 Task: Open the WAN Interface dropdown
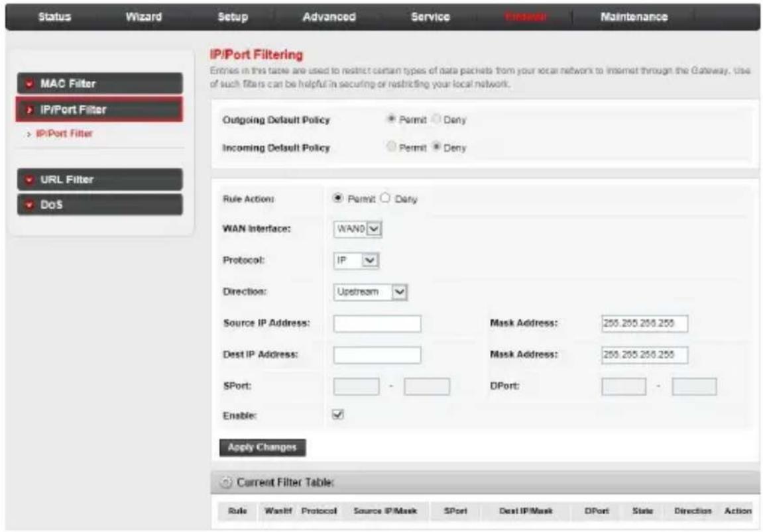(358, 229)
